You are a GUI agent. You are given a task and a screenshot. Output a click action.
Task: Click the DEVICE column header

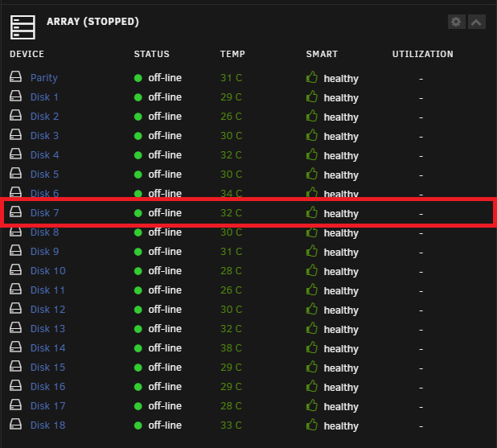(27, 54)
